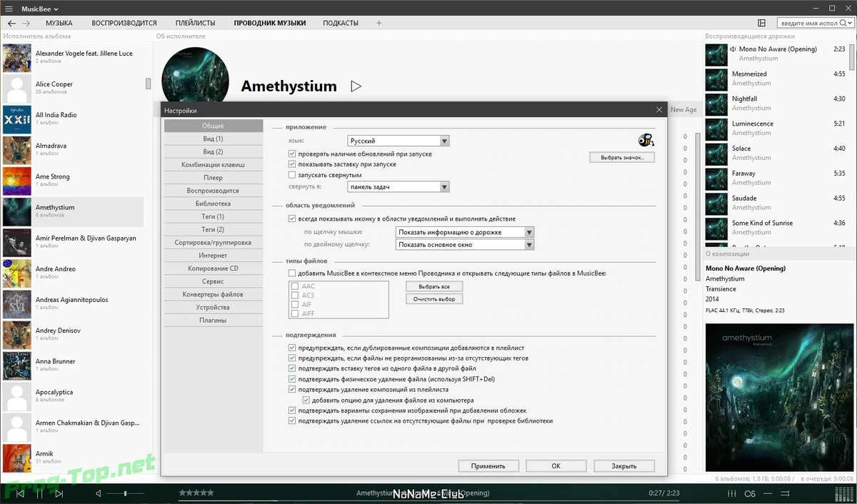Open the MusicBee title dropdown arrow
This screenshot has width=857, height=504.
56,9
